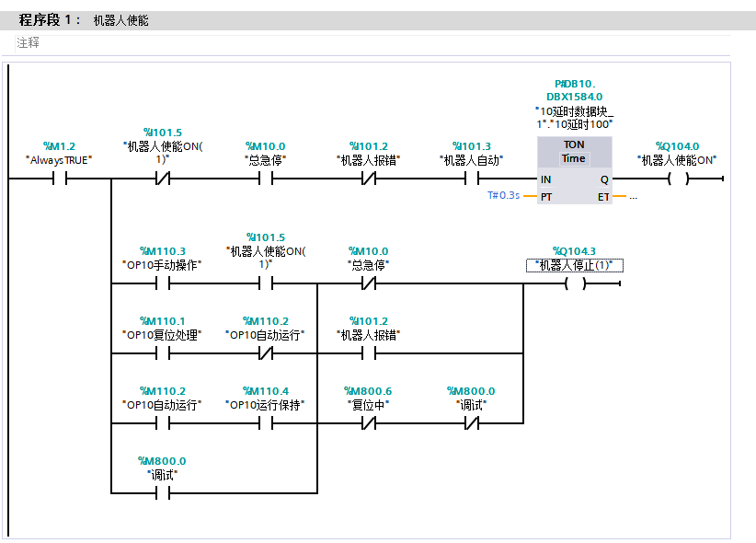
Task: Click the %M110.4 address label
Action: pyautogui.click(x=266, y=391)
